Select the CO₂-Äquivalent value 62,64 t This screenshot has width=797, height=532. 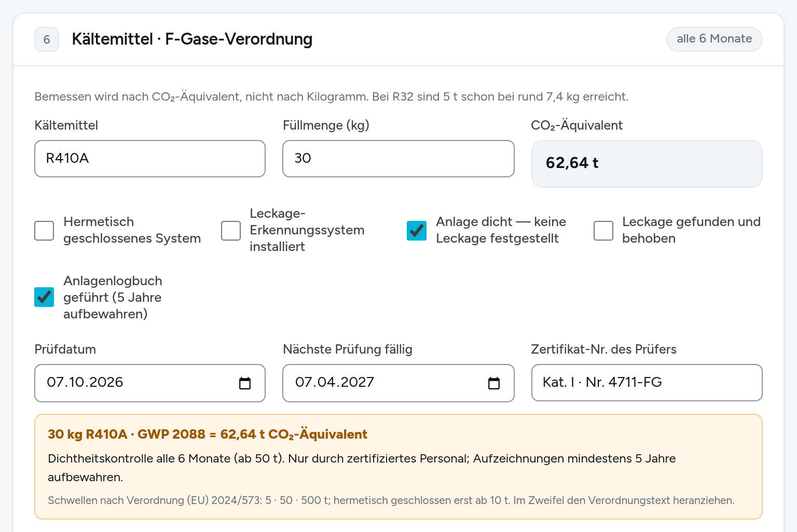coord(572,163)
